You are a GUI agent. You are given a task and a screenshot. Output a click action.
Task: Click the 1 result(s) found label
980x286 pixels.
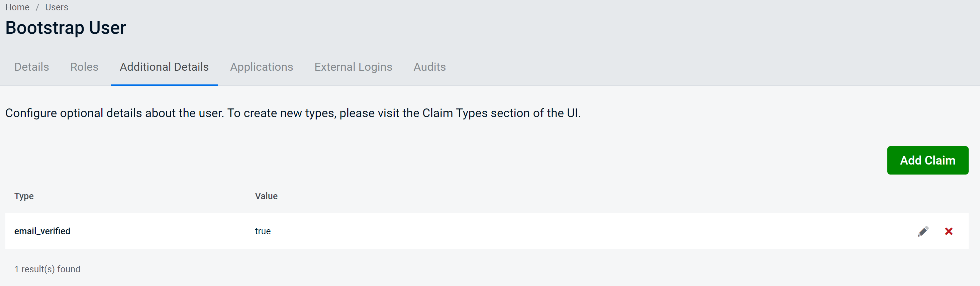click(47, 269)
